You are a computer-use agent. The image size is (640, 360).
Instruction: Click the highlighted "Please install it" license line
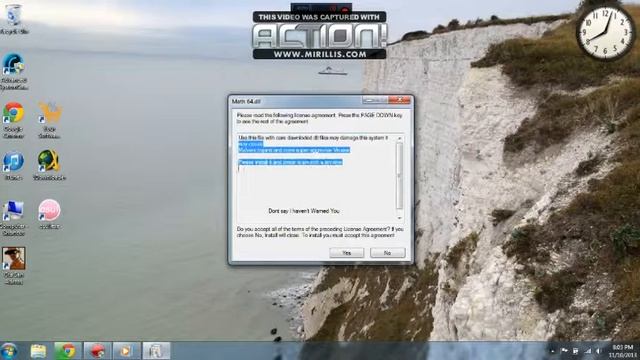click(x=290, y=162)
